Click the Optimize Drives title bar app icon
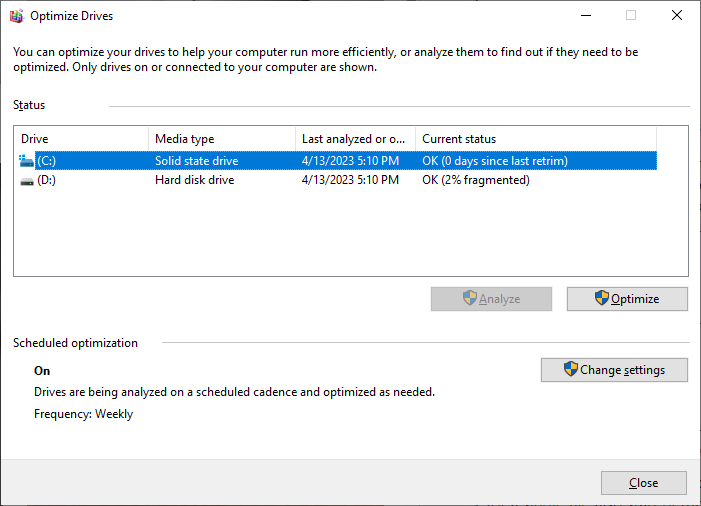This screenshot has height=506, width=701. (x=17, y=16)
